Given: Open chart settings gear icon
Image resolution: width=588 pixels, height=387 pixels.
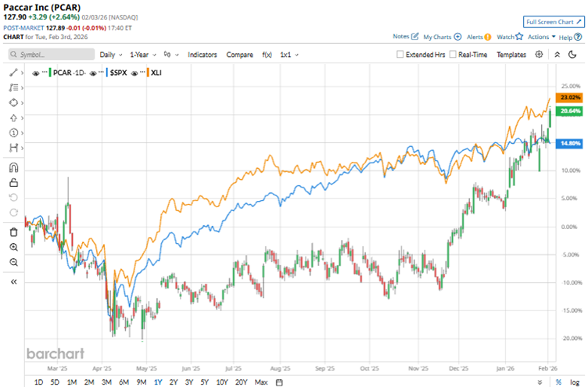Looking at the screenshot, I should tap(540, 55).
